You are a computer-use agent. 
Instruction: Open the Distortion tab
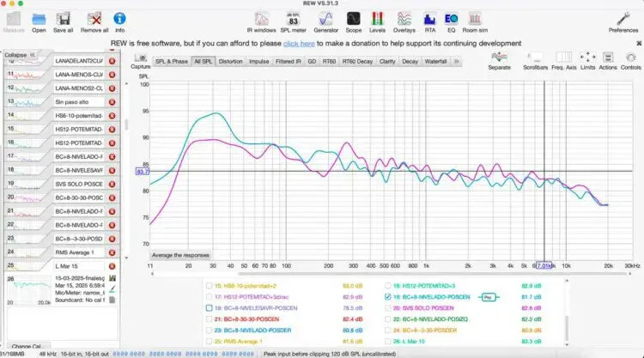click(x=230, y=61)
